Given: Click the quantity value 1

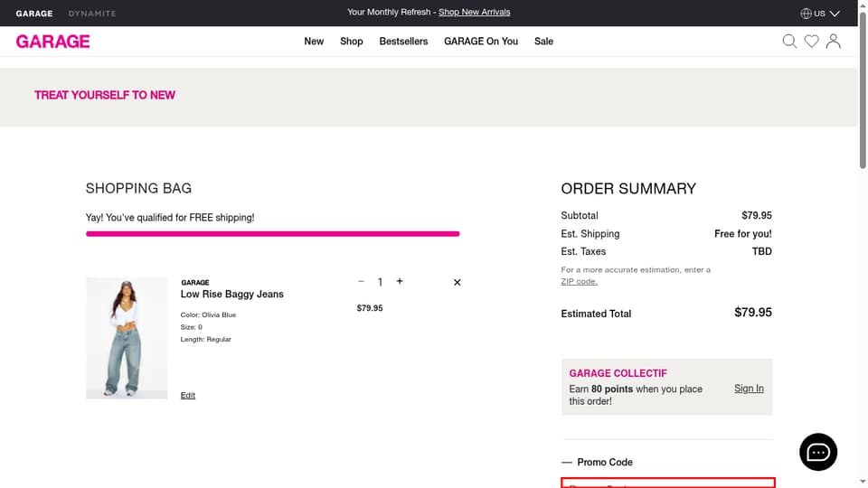Looking at the screenshot, I should tap(381, 282).
